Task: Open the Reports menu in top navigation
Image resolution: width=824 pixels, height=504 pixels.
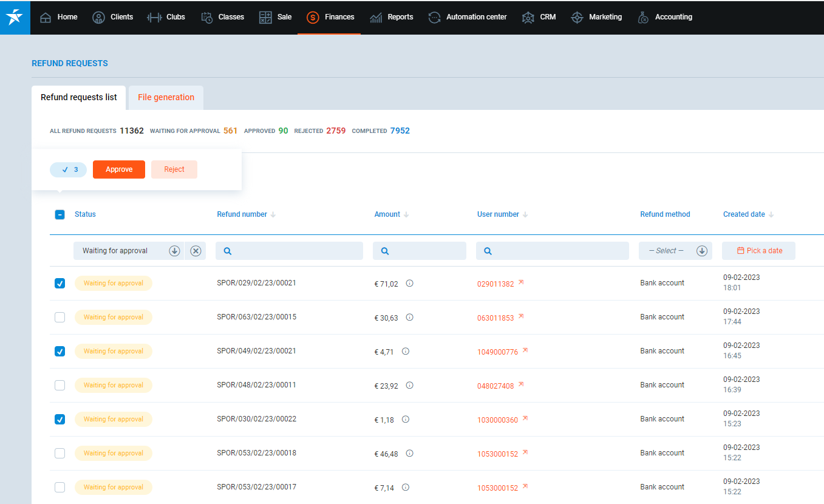Action: 392,17
